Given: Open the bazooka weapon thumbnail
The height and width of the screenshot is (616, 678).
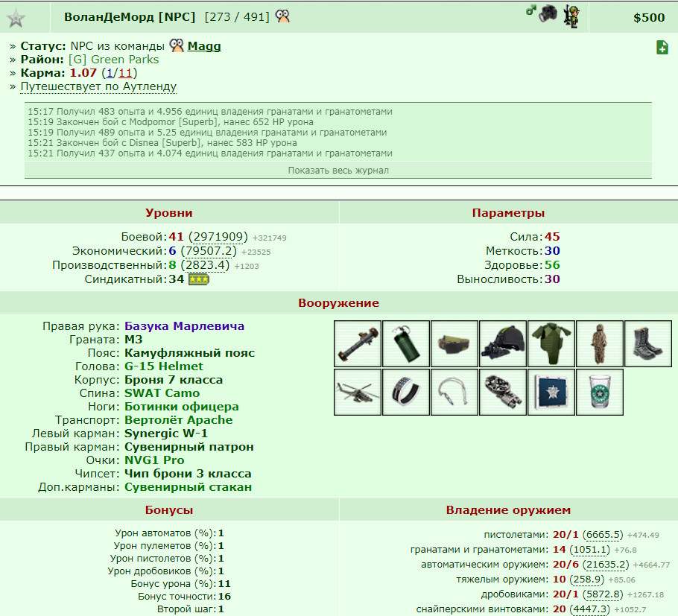Looking at the screenshot, I should coord(358,343).
